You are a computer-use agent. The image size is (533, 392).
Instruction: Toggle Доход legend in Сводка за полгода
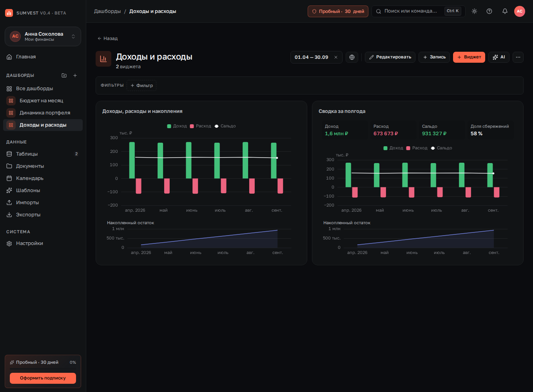393,148
